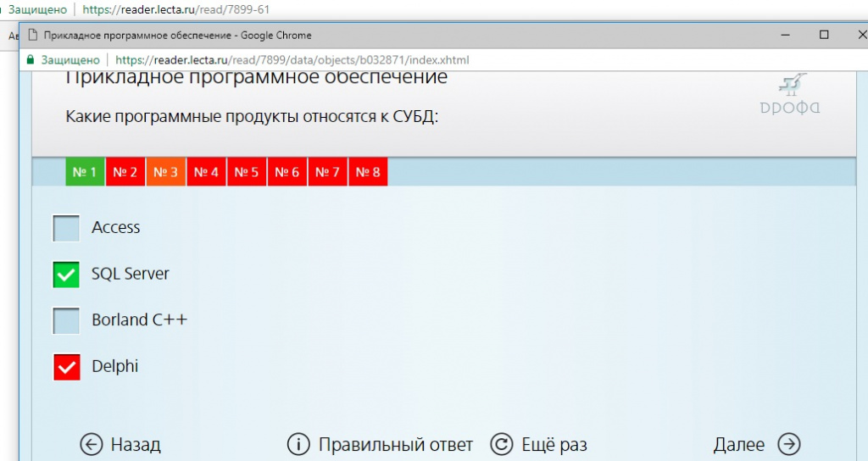
Task: Click the Далее forward arrow icon
Action: tap(789, 444)
